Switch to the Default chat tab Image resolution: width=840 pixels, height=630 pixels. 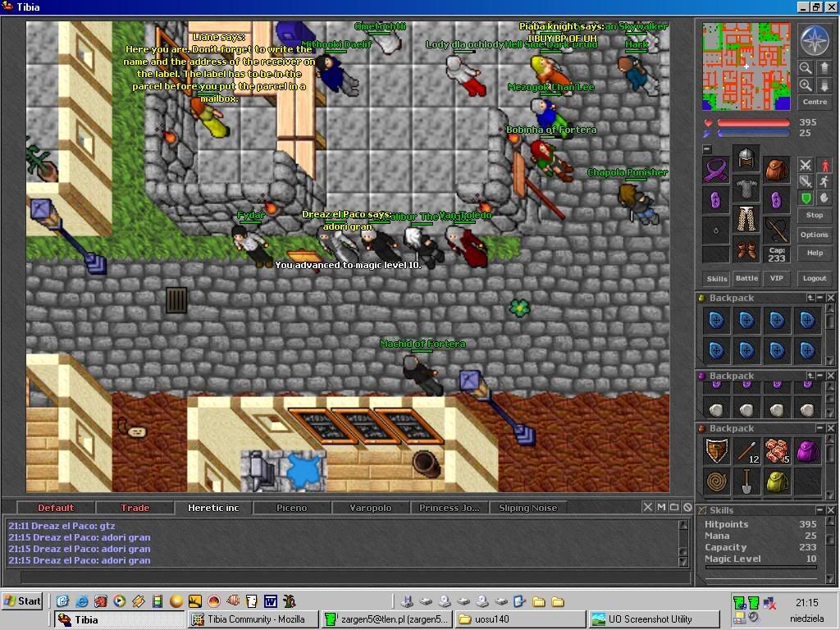(x=56, y=508)
